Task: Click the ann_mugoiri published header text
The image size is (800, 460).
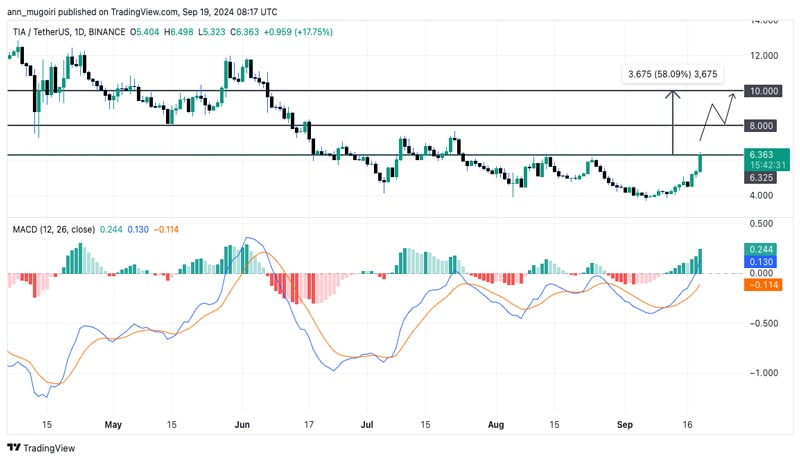Action: coord(142,11)
